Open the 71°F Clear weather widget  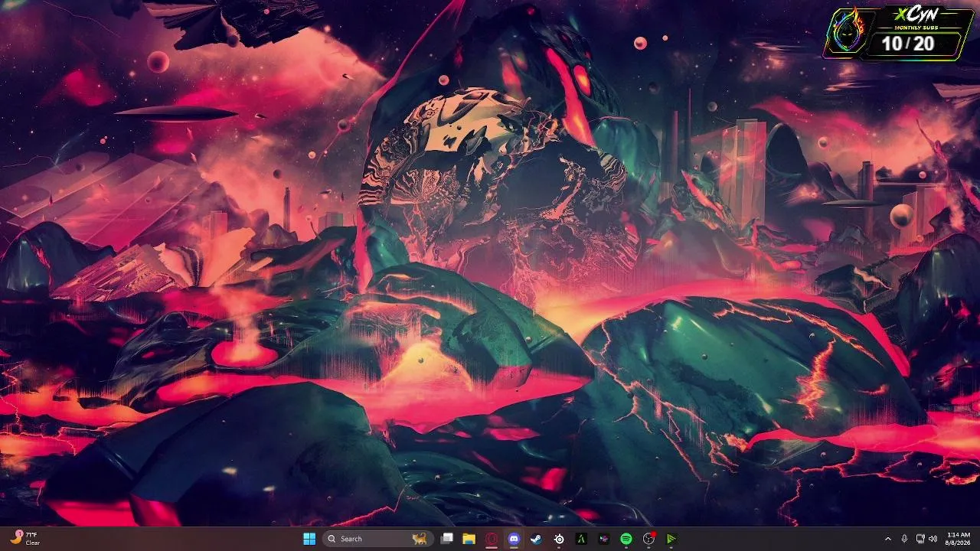coord(25,539)
